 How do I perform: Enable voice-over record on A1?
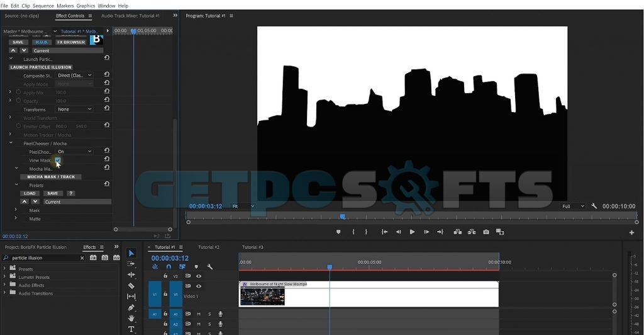pos(221,314)
